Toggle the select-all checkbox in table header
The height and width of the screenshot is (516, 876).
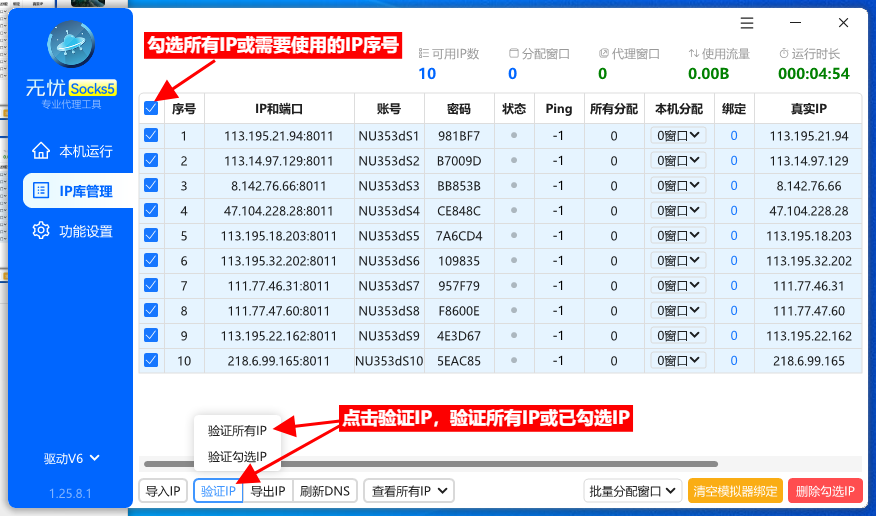click(x=151, y=108)
